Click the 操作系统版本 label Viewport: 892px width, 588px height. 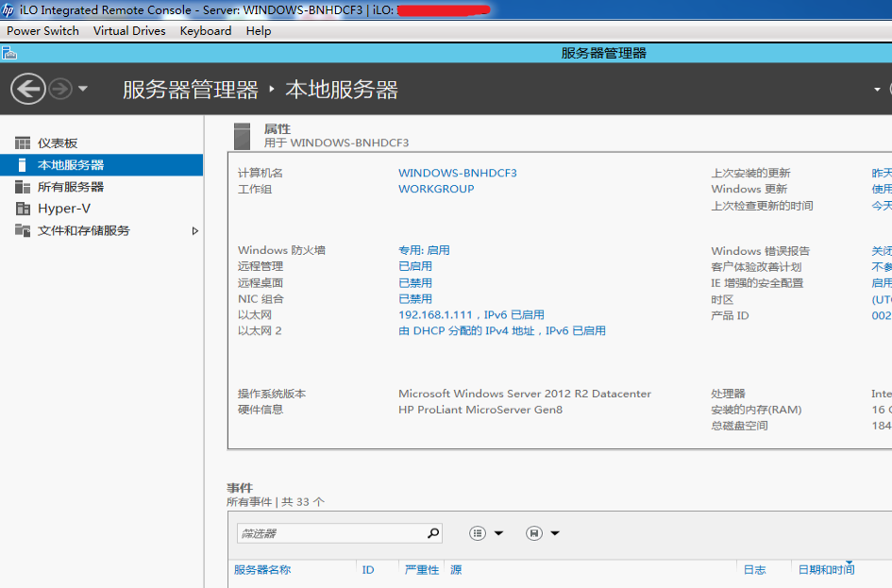[271, 394]
